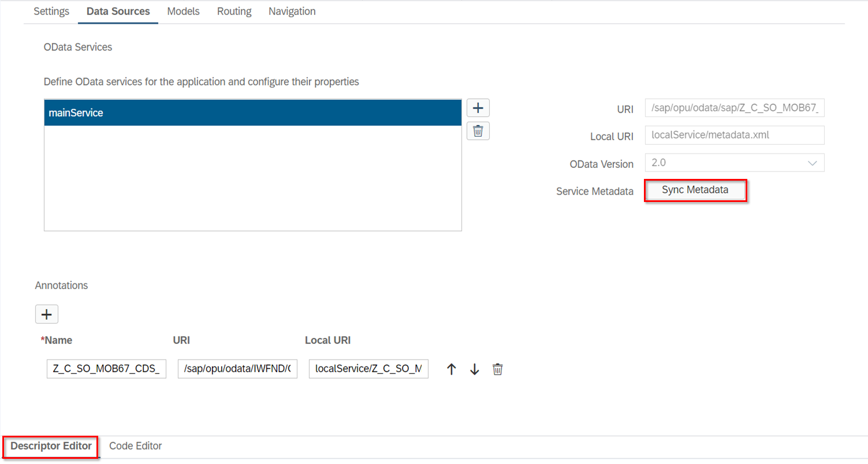Viewport: 868px width, 464px height.
Task: Click the Annotations section label
Action: 61,286
